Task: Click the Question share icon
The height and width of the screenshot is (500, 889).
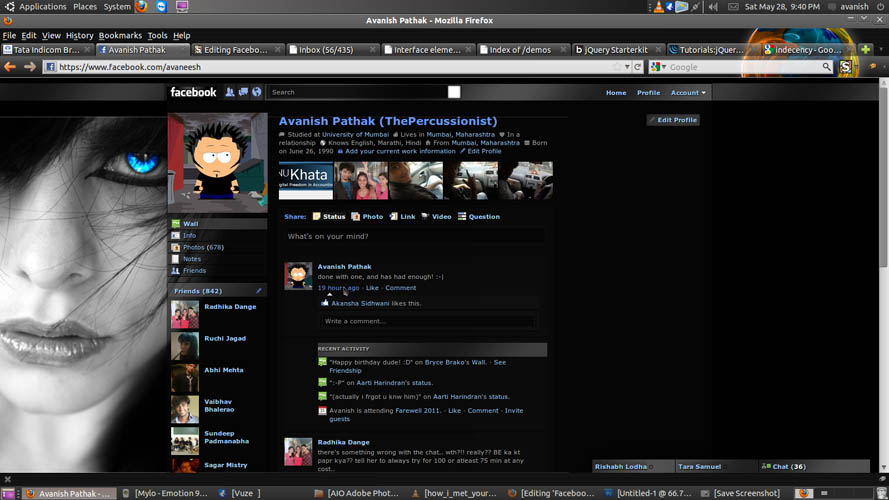Action: [462, 217]
